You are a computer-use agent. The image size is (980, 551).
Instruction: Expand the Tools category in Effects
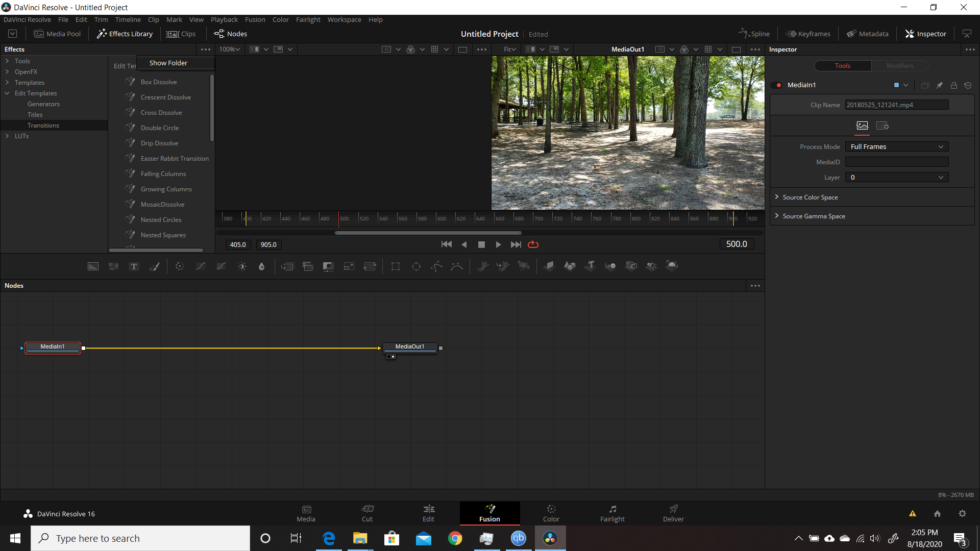tap(7, 61)
